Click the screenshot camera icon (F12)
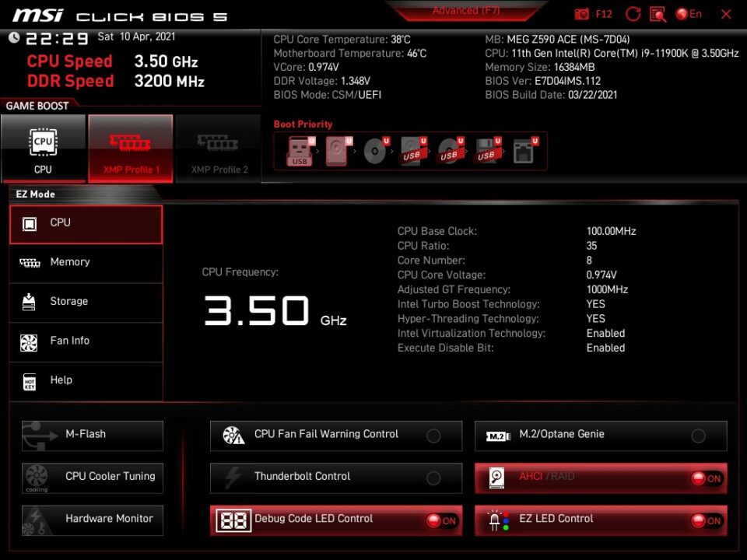Viewport: 747px width, 560px height. pyautogui.click(x=582, y=14)
